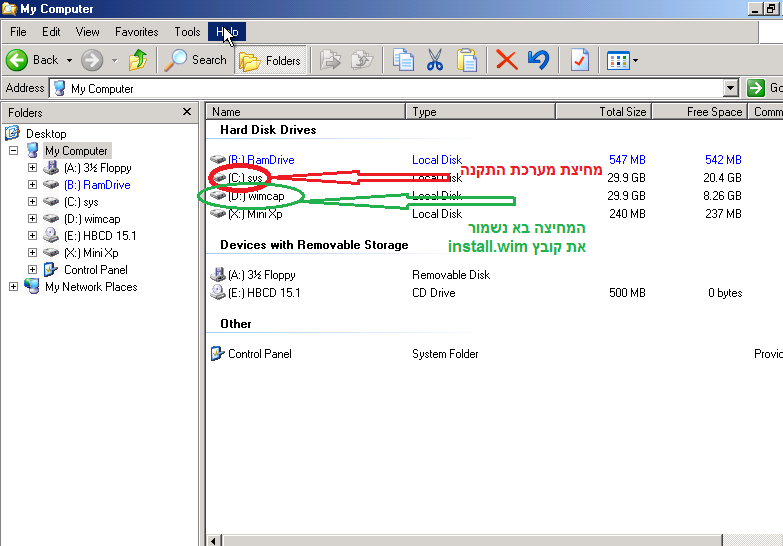This screenshot has width=783, height=546.
Task: Click the Forward arrow button
Action: [92, 60]
